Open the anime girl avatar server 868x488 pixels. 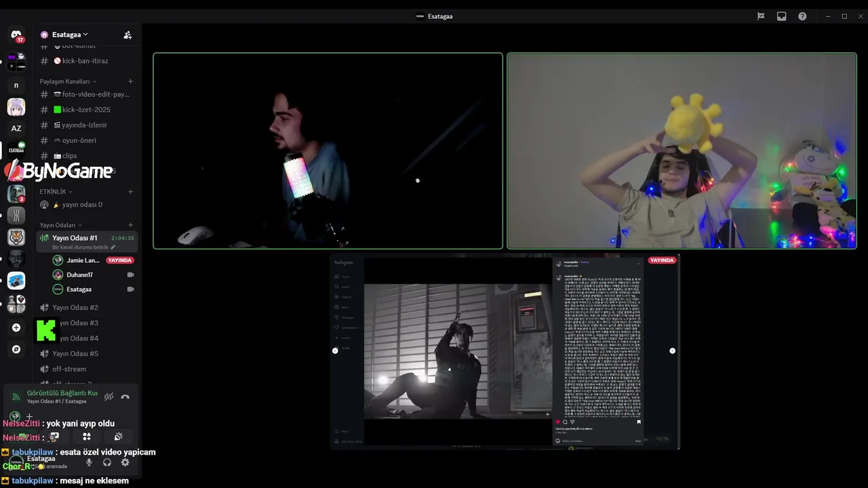click(16, 107)
